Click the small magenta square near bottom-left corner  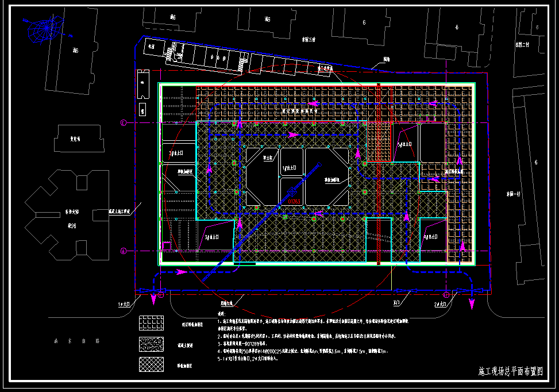(x=166, y=247)
